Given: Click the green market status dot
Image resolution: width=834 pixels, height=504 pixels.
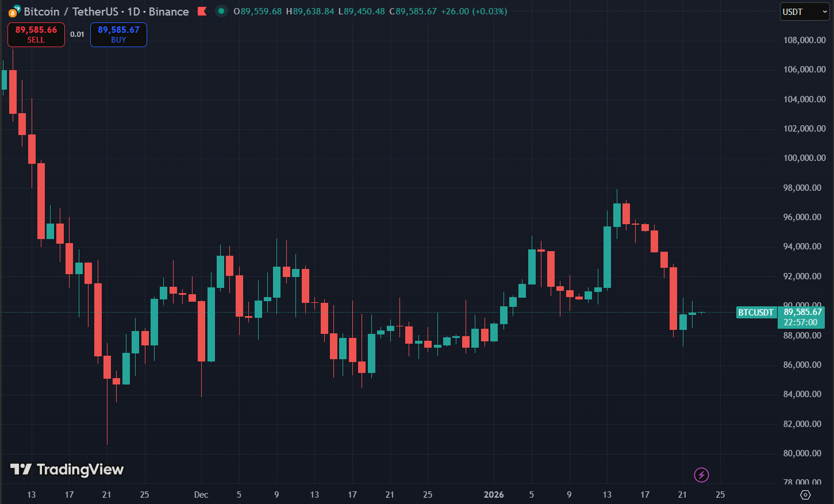Looking at the screenshot, I should click(221, 11).
